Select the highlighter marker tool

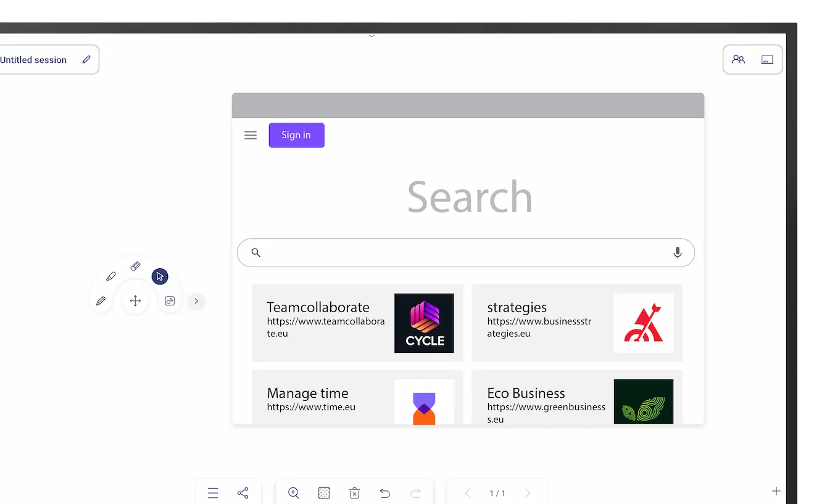tap(111, 276)
